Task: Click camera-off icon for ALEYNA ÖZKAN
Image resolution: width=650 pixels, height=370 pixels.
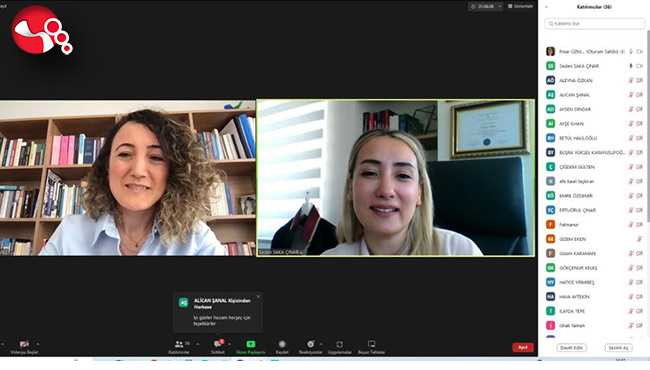Action: tap(639, 80)
